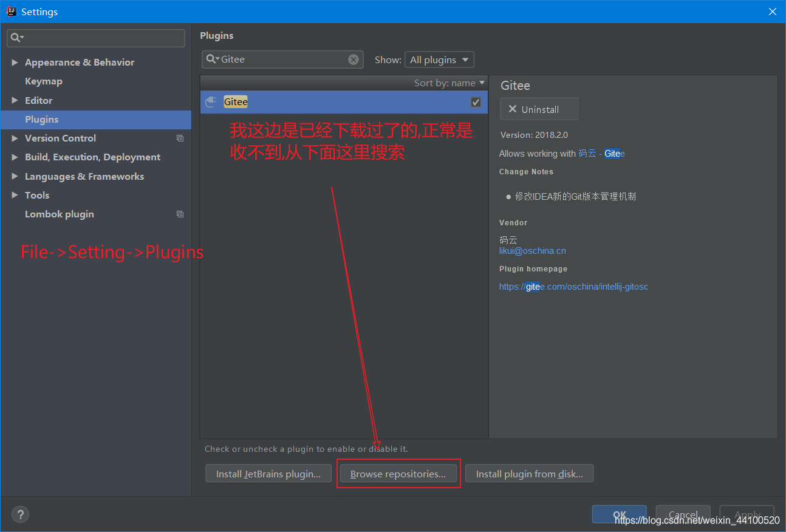Click the Cancel button
The width and height of the screenshot is (786, 532).
[683, 514]
